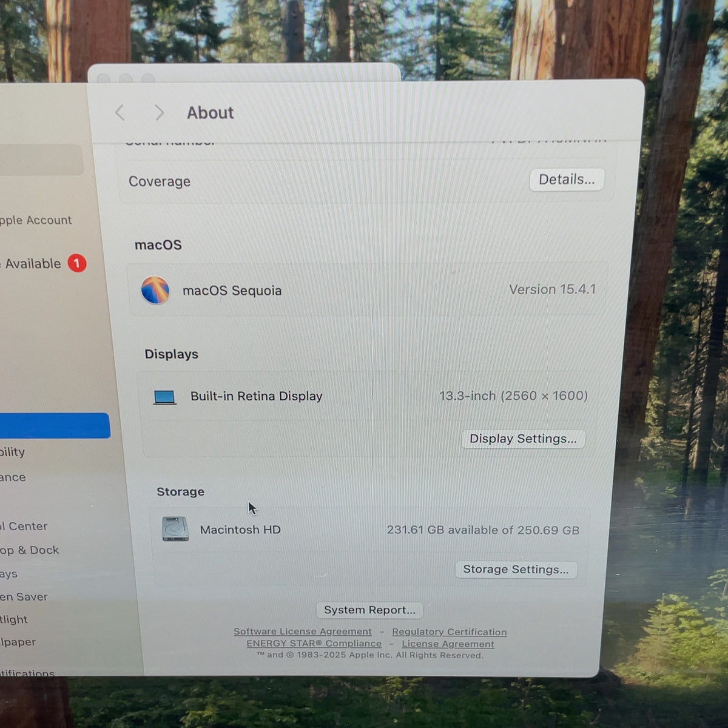Viewport: 728px width, 728px height.
Task: Select Appearance in the sidebar
Action: tap(13, 477)
